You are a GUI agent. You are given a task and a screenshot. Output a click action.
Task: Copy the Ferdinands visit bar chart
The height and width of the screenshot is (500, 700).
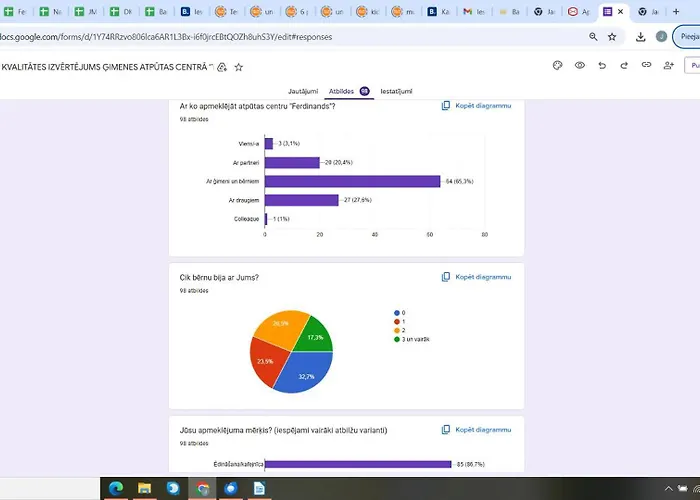(x=476, y=106)
